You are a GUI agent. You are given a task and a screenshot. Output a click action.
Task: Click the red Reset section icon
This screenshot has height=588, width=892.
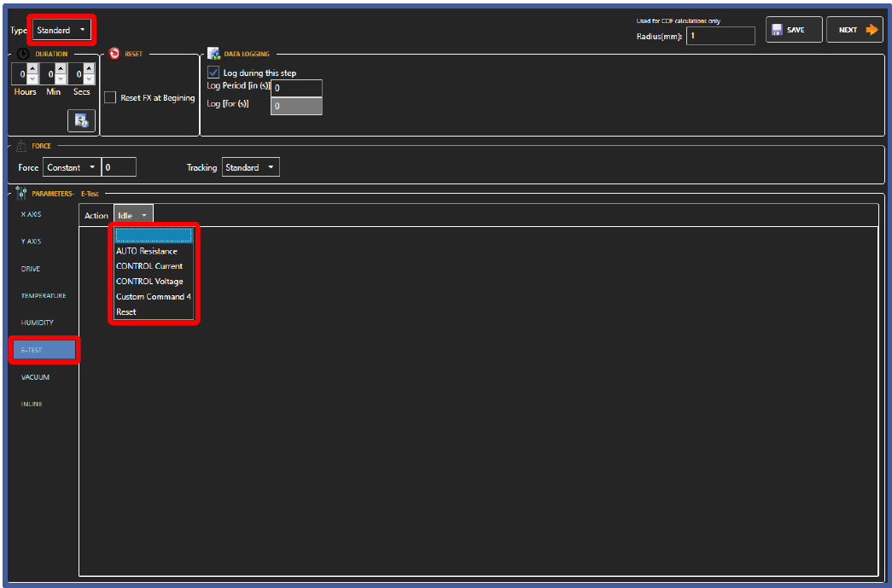(114, 54)
